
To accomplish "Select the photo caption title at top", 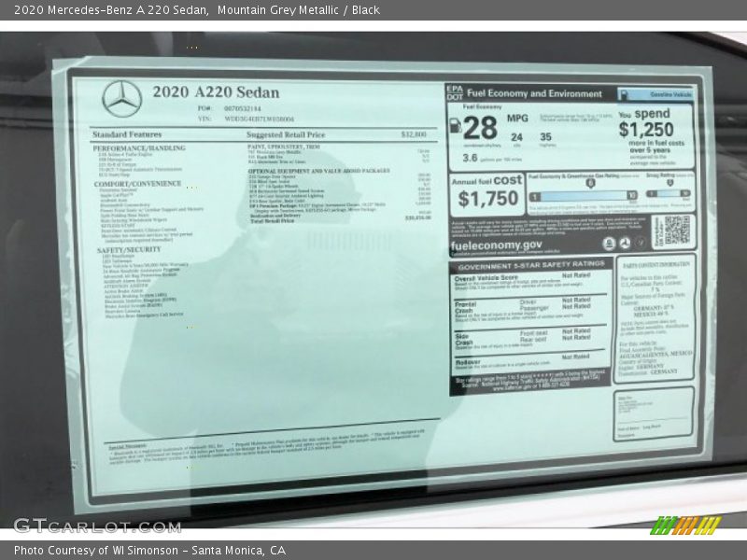I will click(x=197, y=10).
